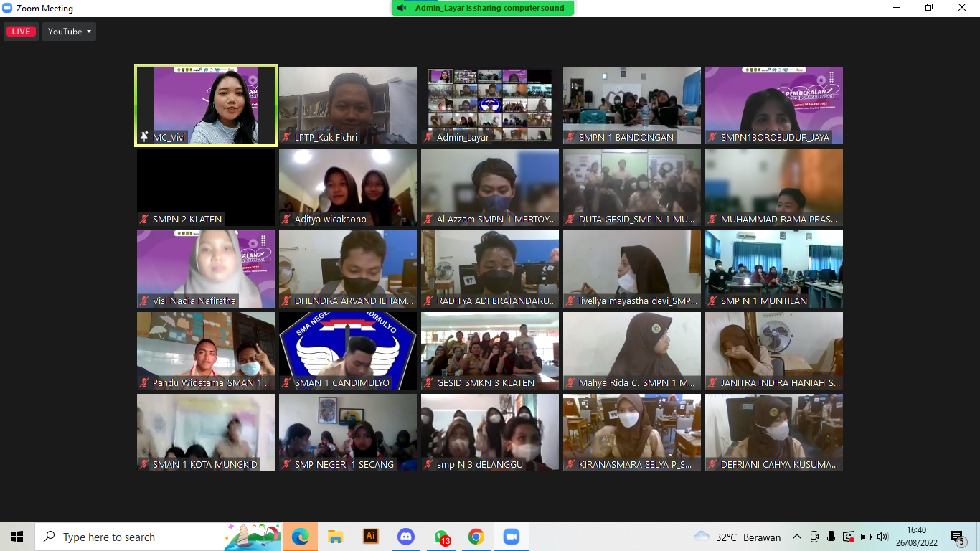Open WhatsApp with 13 unread messages

coord(441,537)
